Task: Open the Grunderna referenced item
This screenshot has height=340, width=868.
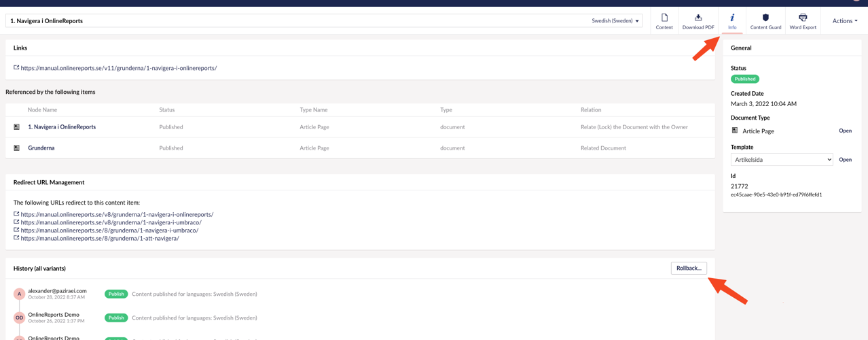Action: (x=41, y=148)
